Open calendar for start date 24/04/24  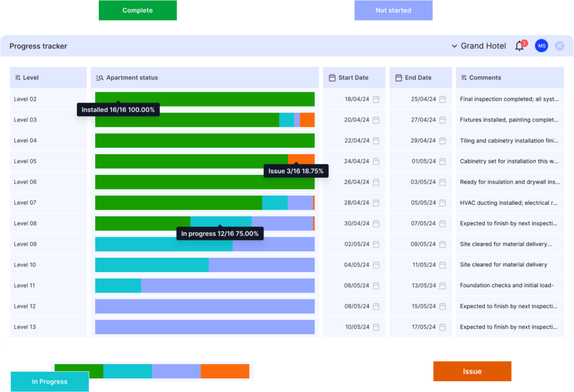click(376, 161)
